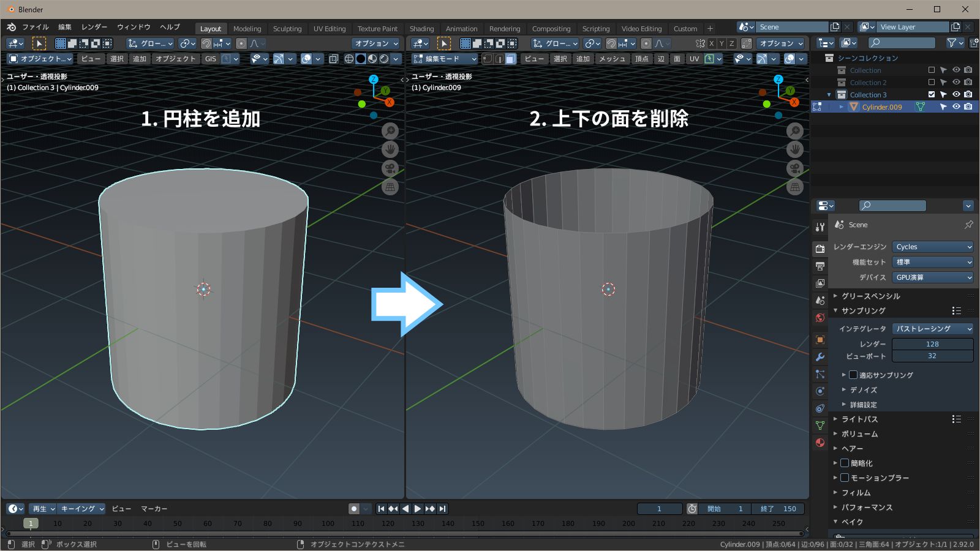Adjust the ビューポート samples value of 32
Viewport: 980px width, 551px height.
coord(932,356)
